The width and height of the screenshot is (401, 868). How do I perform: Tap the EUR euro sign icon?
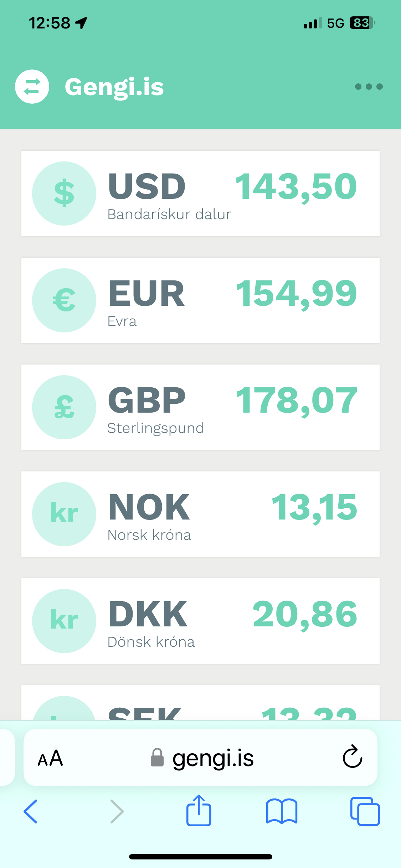(64, 300)
